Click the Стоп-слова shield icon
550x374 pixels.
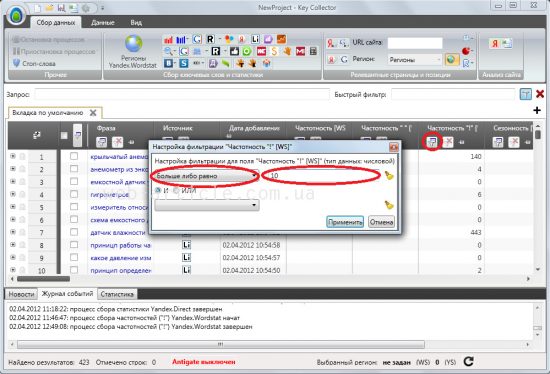16,63
